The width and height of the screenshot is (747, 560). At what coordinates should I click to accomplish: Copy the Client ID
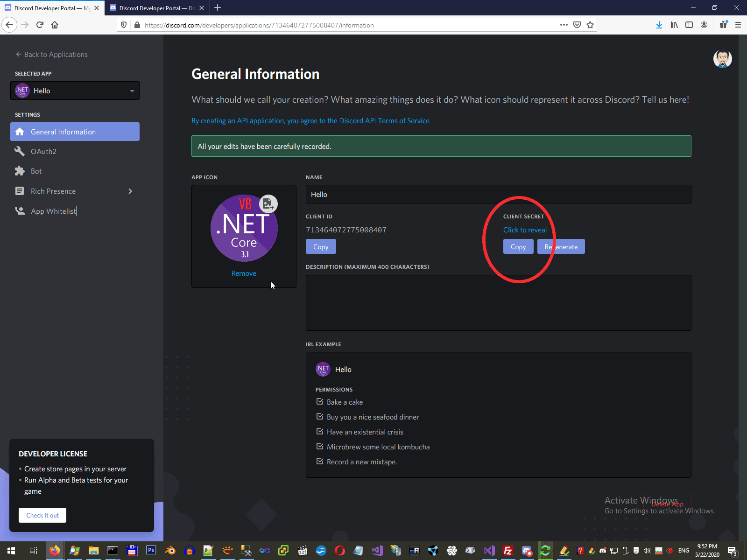(x=321, y=247)
